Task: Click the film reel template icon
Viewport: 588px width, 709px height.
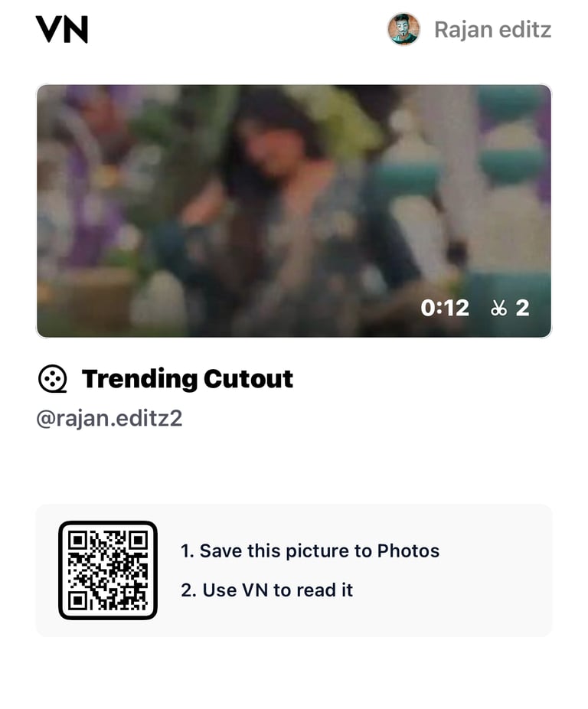Action: 53,379
